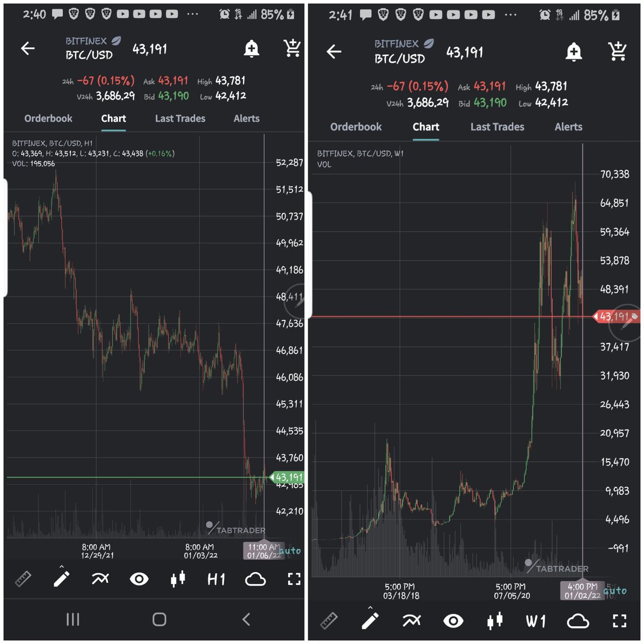Tap Android recent apps button
The width and height of the screenshot is (644, 644).
point(72,619)
